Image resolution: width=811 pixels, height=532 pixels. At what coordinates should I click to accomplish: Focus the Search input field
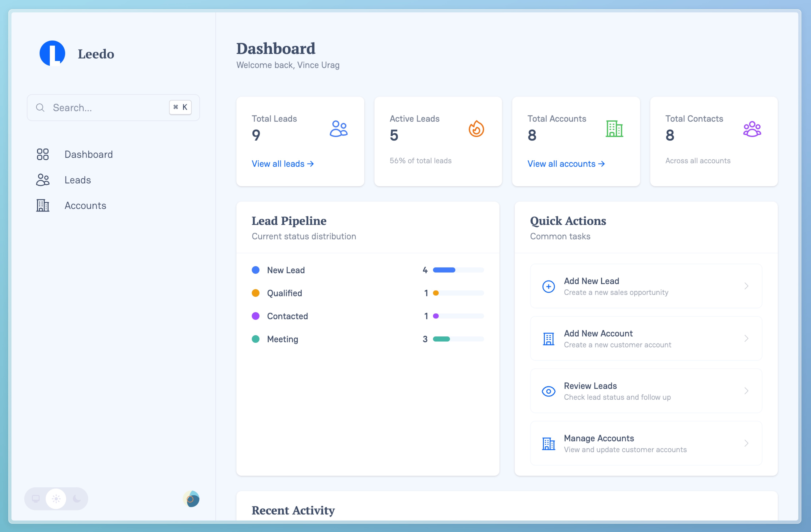click(x=113, y=108)
